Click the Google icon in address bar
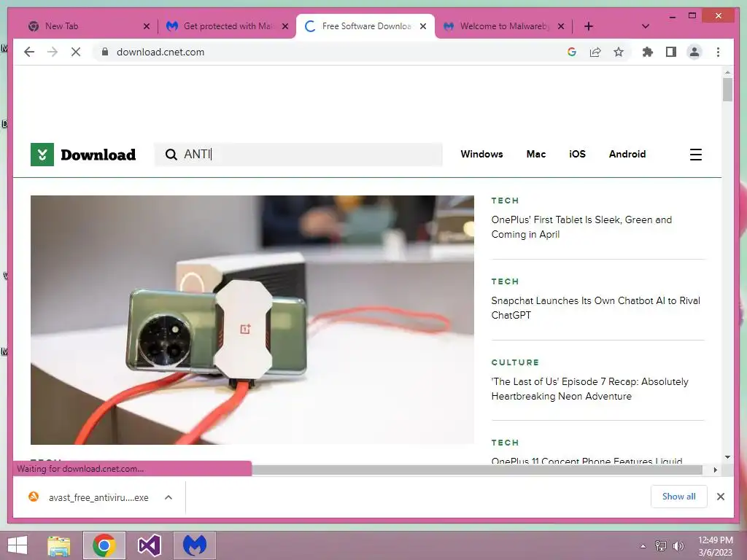 point(572,52)
